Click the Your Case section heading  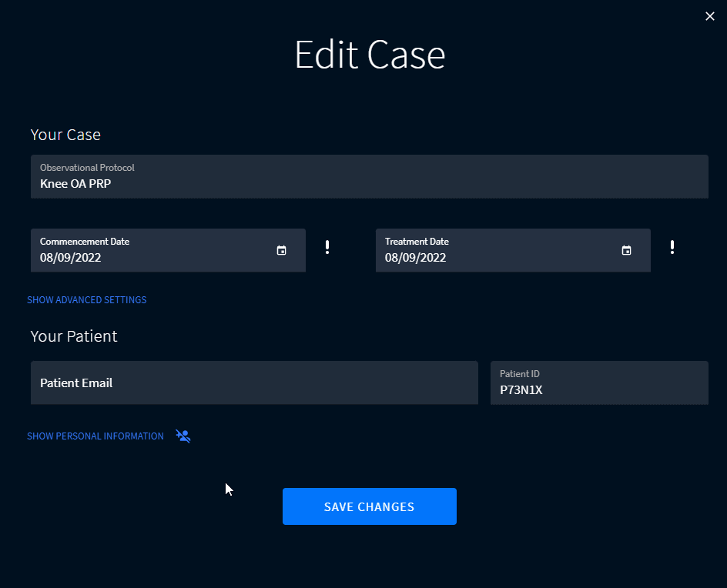pos(65,135)
